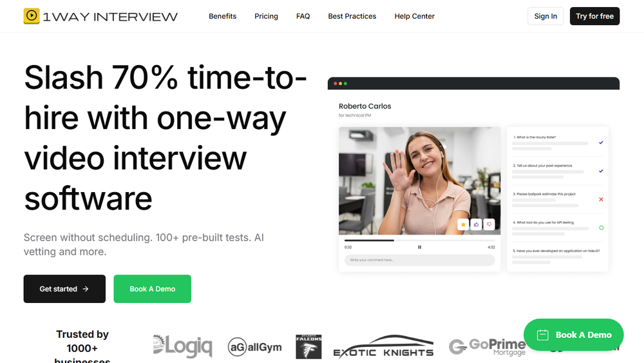Click the video progress bar
Viewport: 644px width, 363px height.
pyautogui.click(x=419, y=240)
